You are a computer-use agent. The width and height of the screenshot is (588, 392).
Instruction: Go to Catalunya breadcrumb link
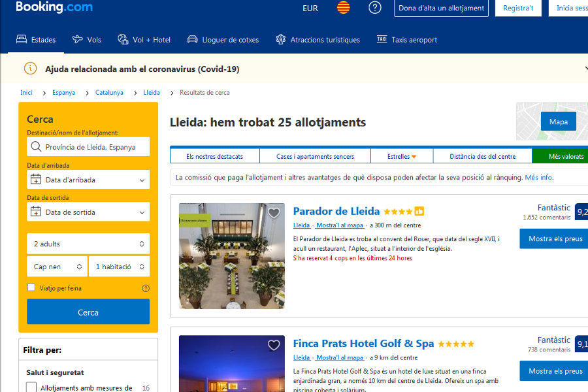tap(109, 92)
